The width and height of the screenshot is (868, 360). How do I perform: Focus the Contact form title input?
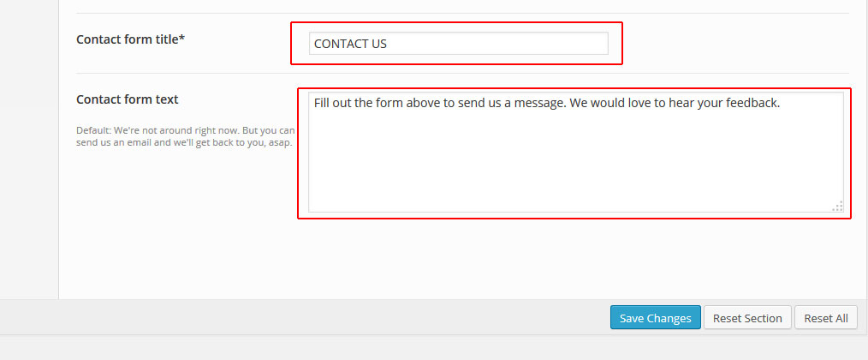tap(458, 44)
